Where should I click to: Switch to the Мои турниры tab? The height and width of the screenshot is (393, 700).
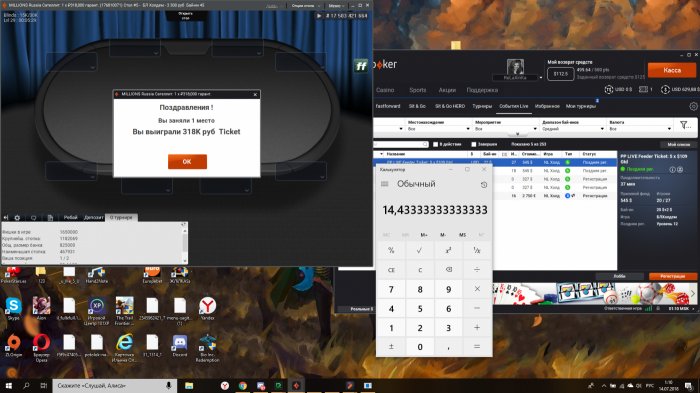tap(580, 106)
